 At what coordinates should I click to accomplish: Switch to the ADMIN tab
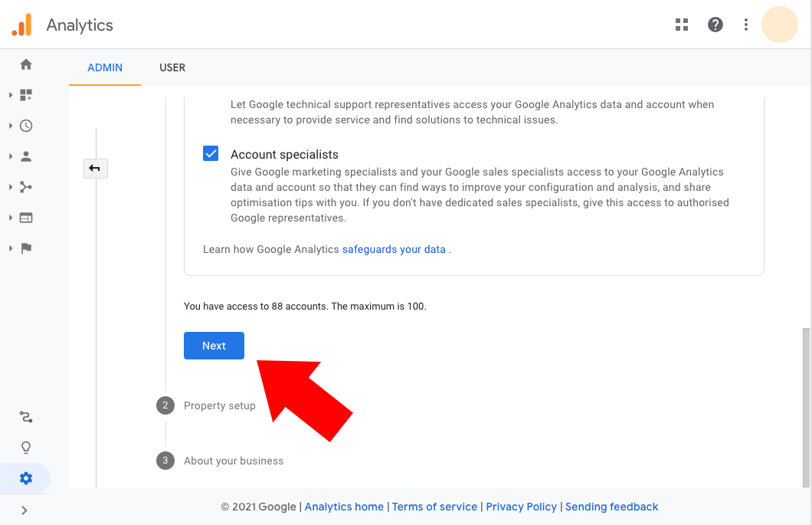tap(105, 67)
